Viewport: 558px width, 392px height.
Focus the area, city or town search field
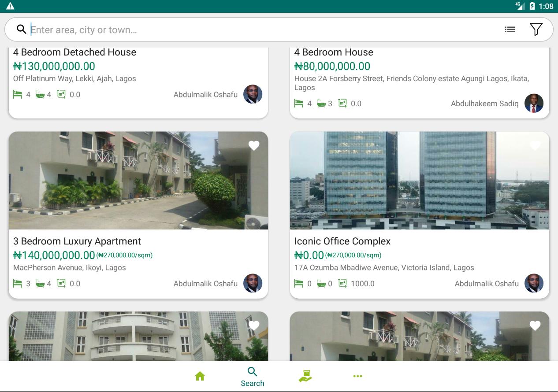pos(264,30)
